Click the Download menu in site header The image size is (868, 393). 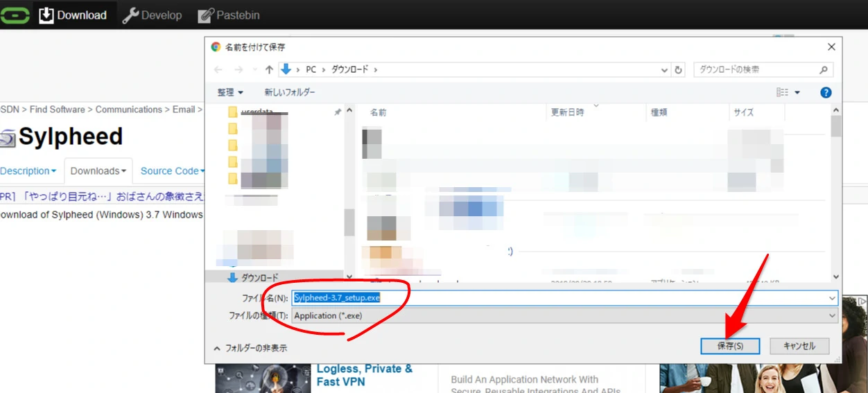click(73, 15)
